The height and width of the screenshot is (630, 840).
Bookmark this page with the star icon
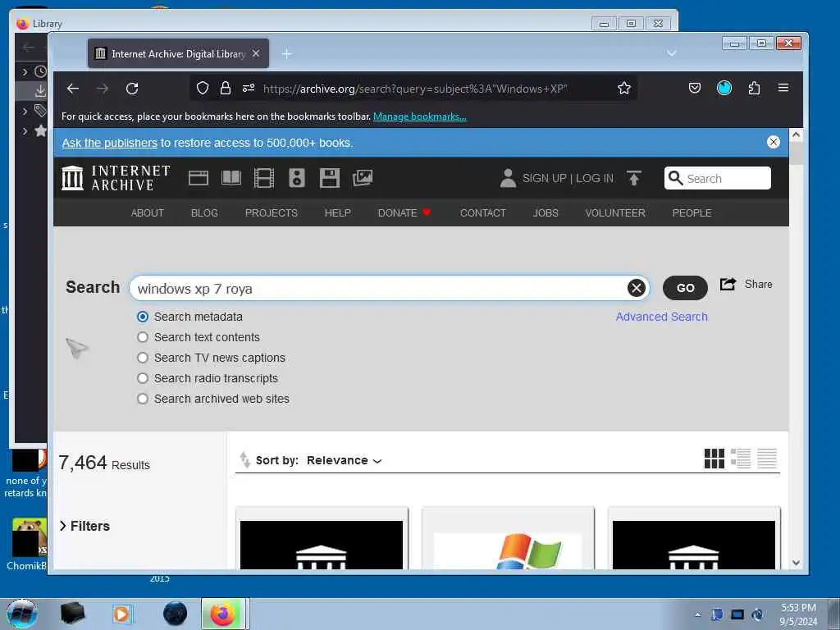tap(624, 88)
